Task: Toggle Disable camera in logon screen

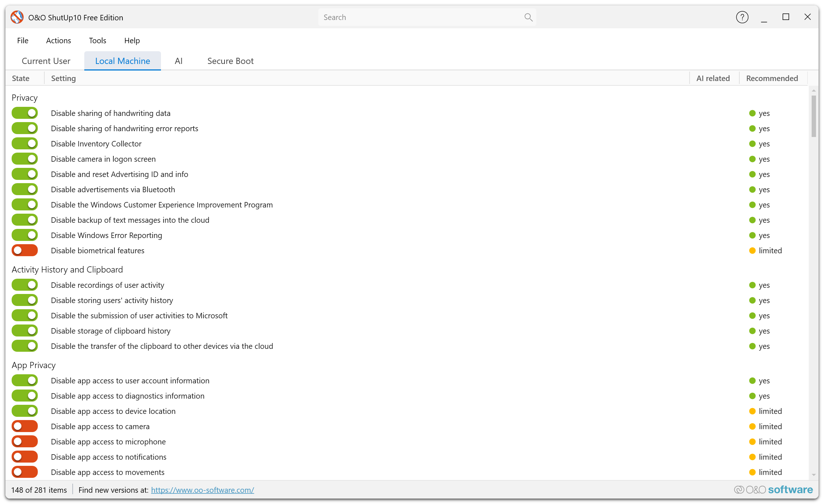Action: [x=25, y=159]
